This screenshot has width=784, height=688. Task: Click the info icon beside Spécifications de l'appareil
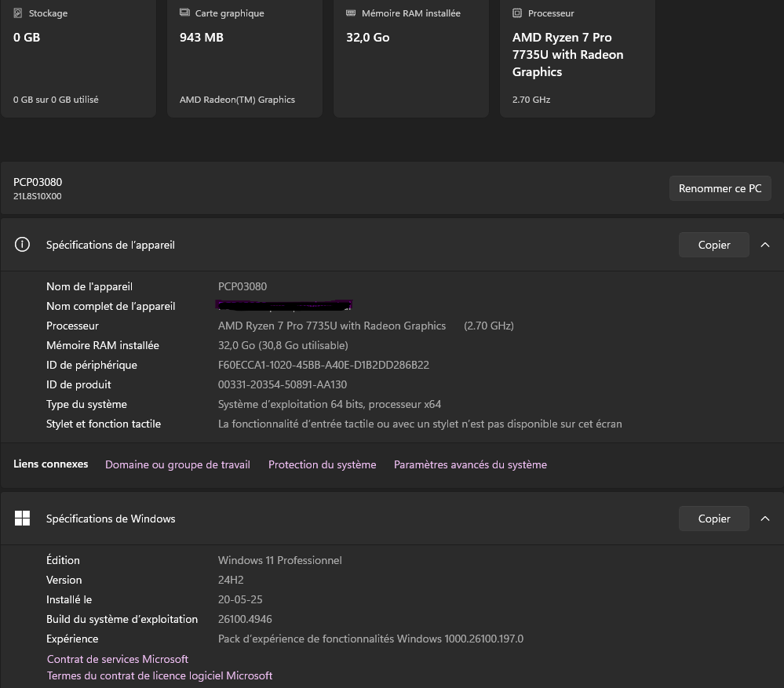[22, 244]
